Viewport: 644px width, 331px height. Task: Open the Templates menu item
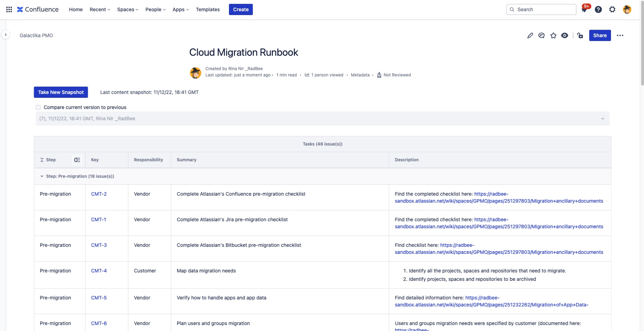pyautogui.click(x=208, y=9)
